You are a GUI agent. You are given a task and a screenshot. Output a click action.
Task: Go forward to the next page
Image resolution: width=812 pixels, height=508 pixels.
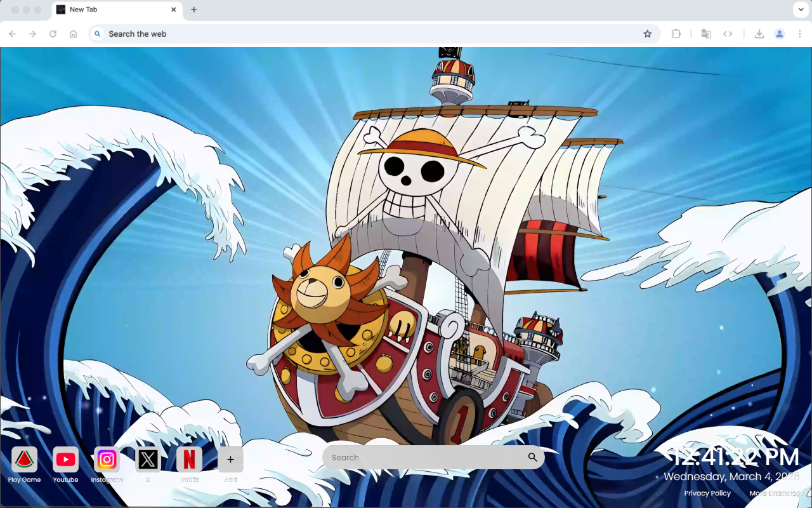(x=33, y=34)
